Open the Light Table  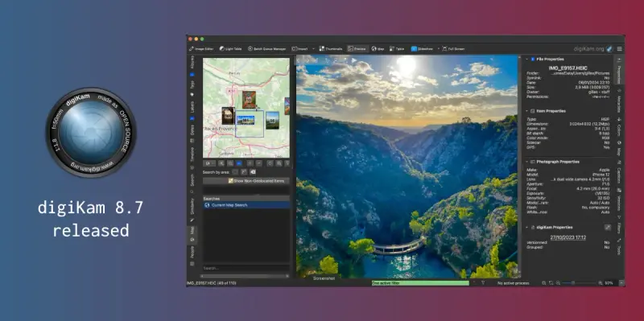coord(230,49)
